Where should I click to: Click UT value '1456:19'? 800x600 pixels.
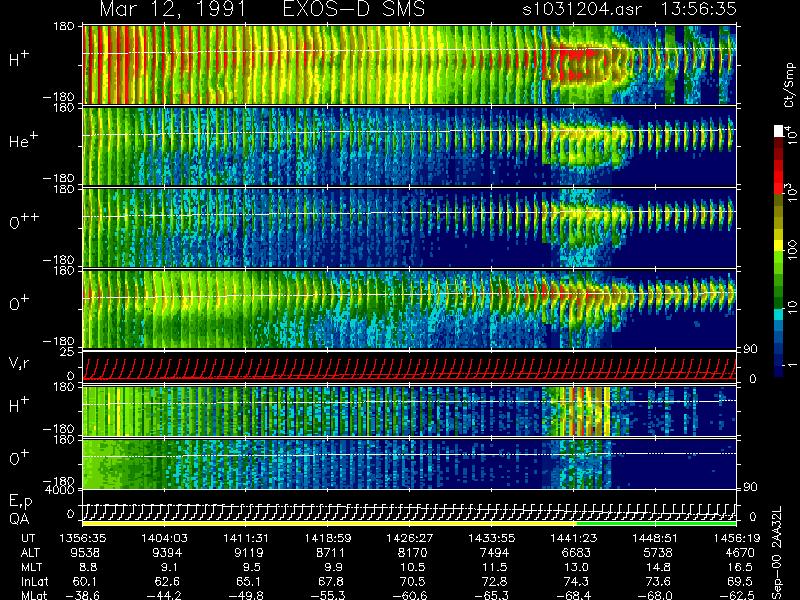pyautogui.click(x=737, y=538)
